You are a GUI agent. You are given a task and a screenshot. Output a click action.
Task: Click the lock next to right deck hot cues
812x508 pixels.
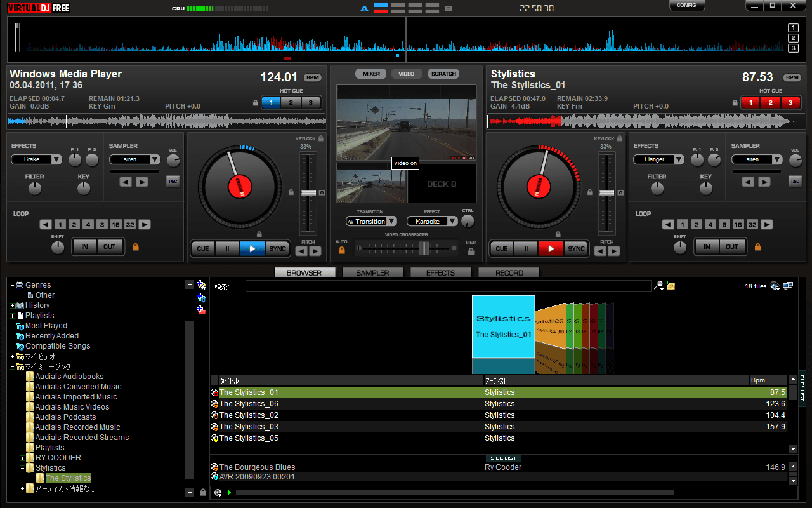point(735,102)
